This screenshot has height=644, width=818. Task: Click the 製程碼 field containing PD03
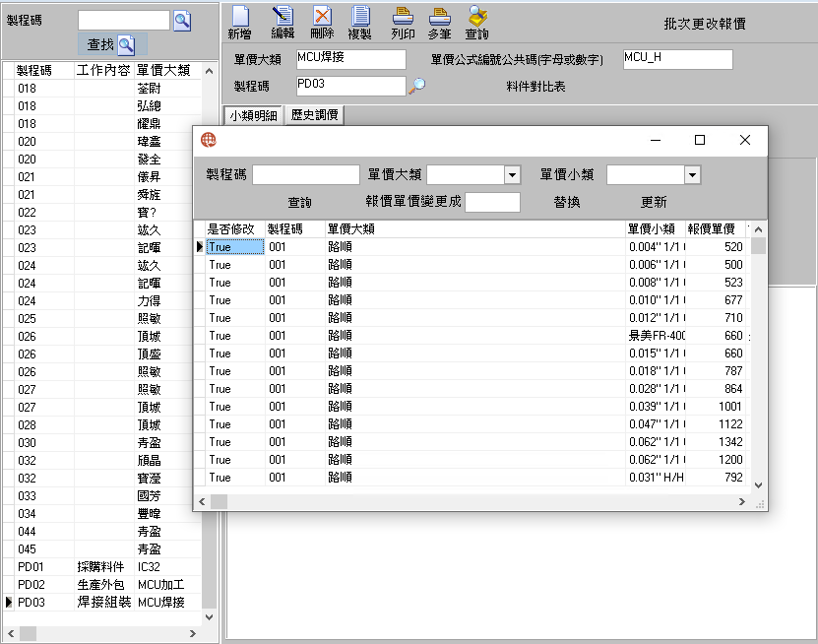351,86
